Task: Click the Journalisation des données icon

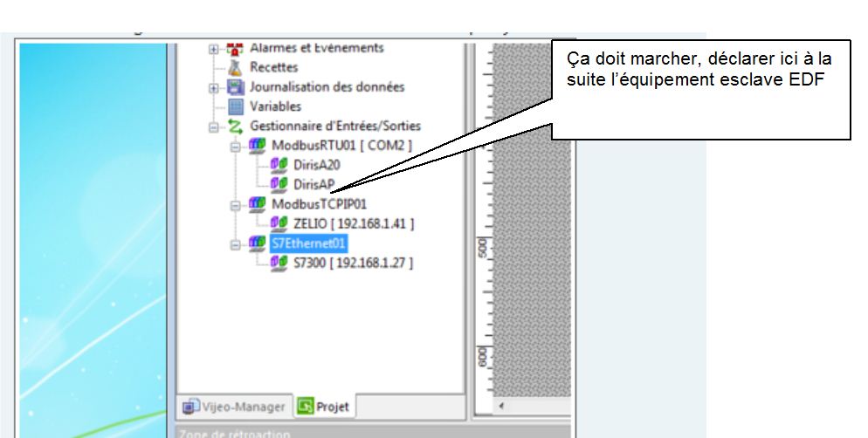Action: pyautogui.click(x=235, y=87)
